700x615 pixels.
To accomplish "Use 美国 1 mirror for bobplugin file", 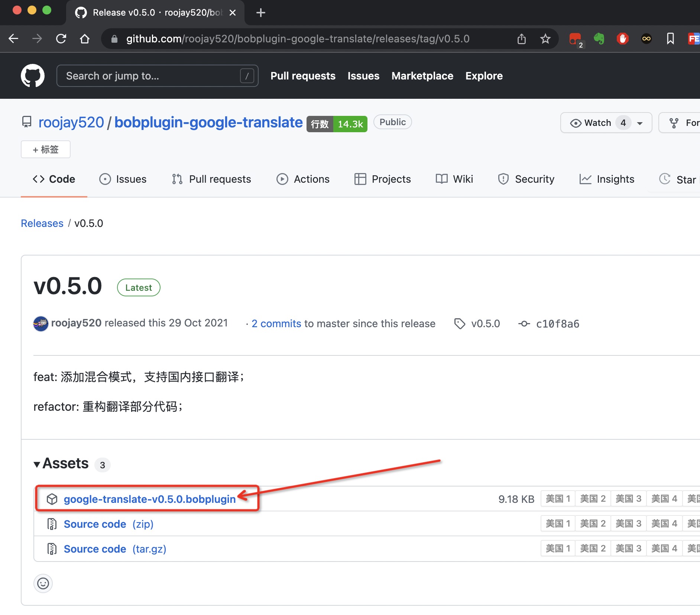I will pyautogui.click(x=558, y=498).
